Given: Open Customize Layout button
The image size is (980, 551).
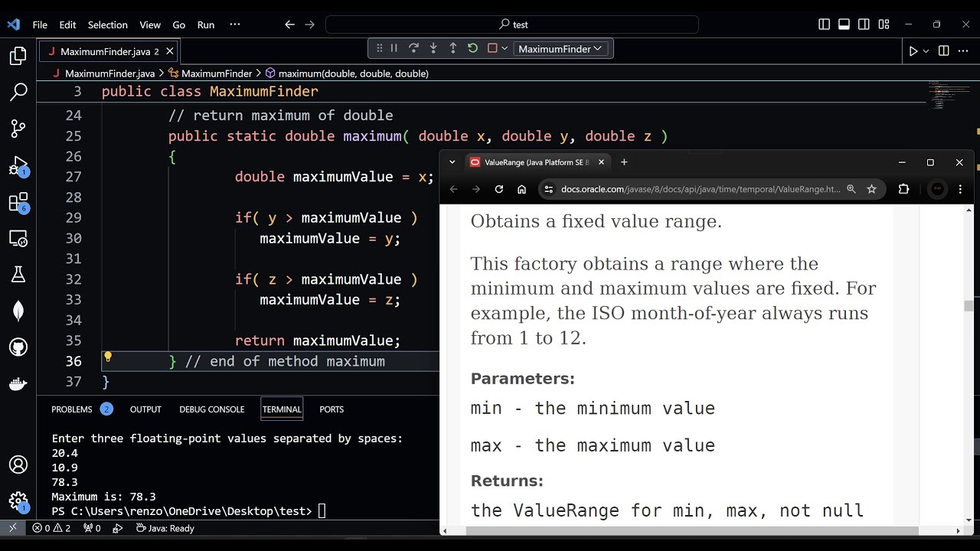Looking at the screenshot, I should [884, 24].
